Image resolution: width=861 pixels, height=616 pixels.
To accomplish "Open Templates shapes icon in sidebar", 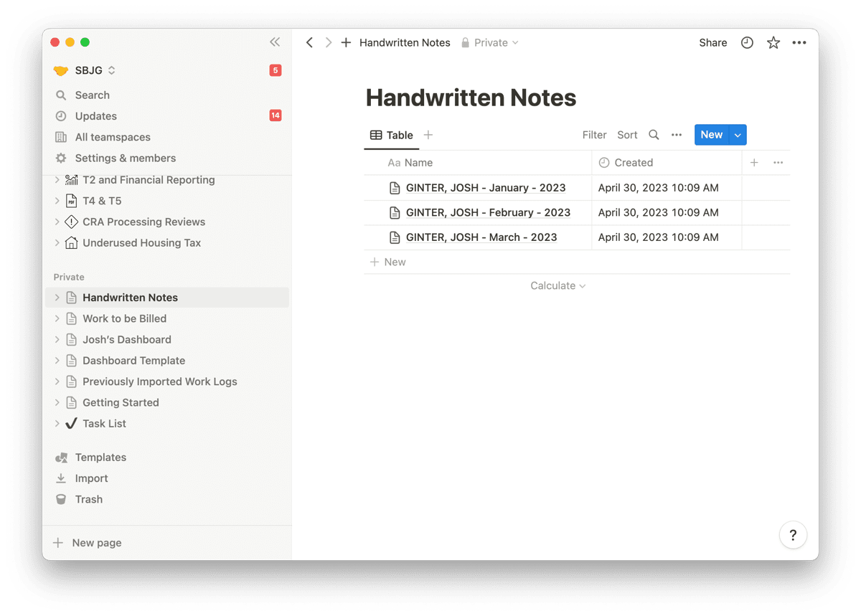I will 61,458.
